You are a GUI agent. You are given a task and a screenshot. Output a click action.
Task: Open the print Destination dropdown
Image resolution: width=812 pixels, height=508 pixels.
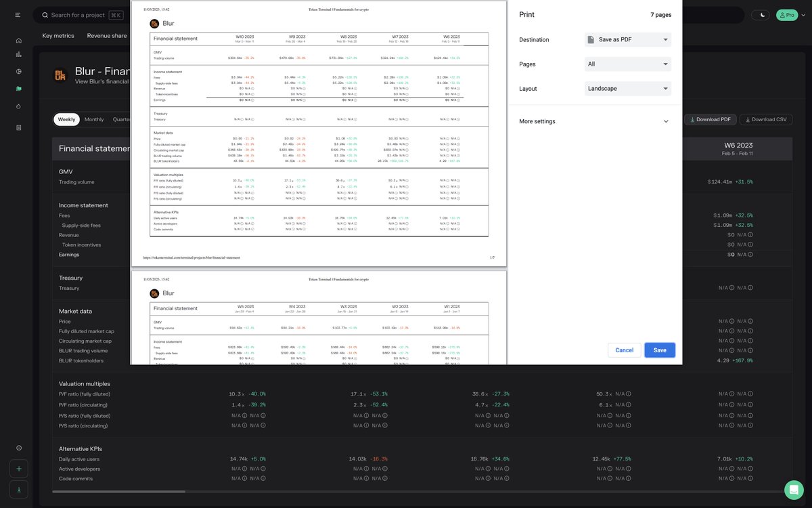pyautogui.click(x=627, y=39)
